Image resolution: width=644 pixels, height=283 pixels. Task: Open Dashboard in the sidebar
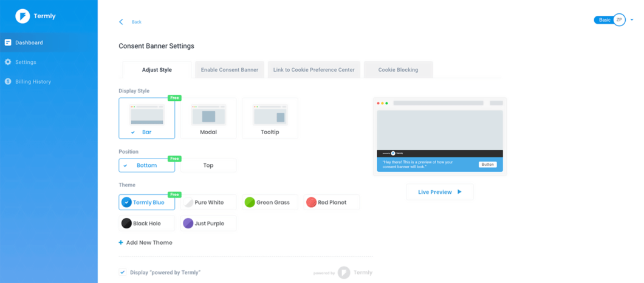point(49,43)
